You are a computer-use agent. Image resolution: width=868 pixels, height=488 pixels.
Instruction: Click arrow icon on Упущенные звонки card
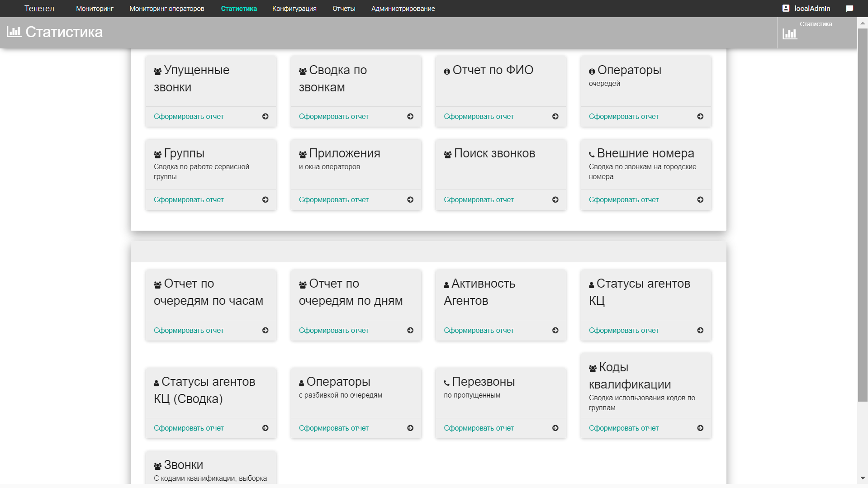pos(266,116)
